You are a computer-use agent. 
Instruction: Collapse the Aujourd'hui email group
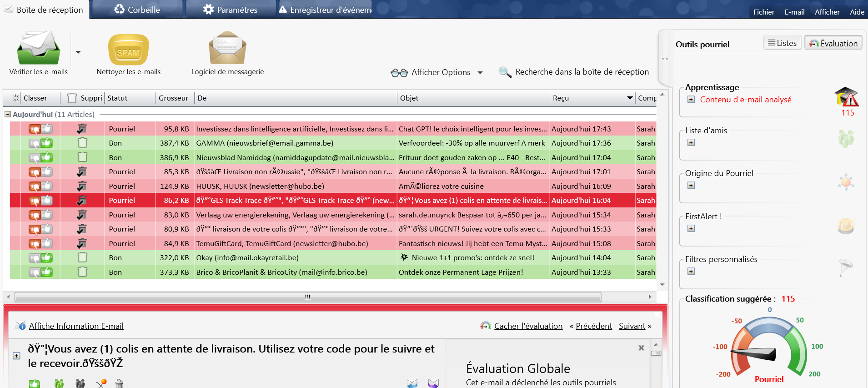(8, 115)
